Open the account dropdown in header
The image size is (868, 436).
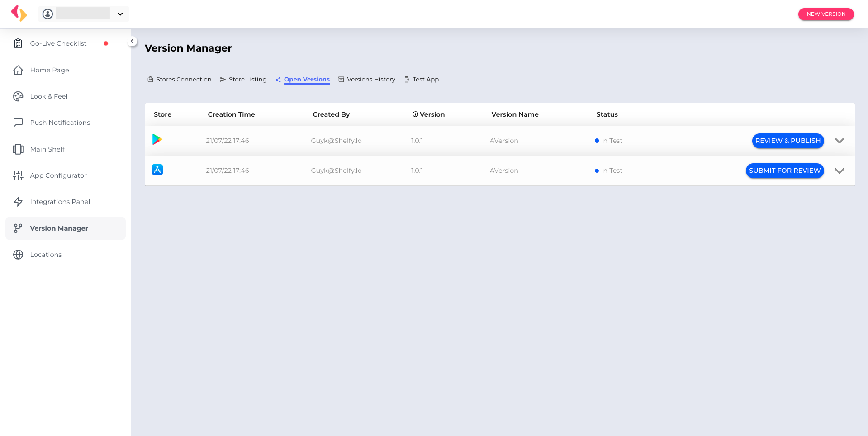(120, 14)
